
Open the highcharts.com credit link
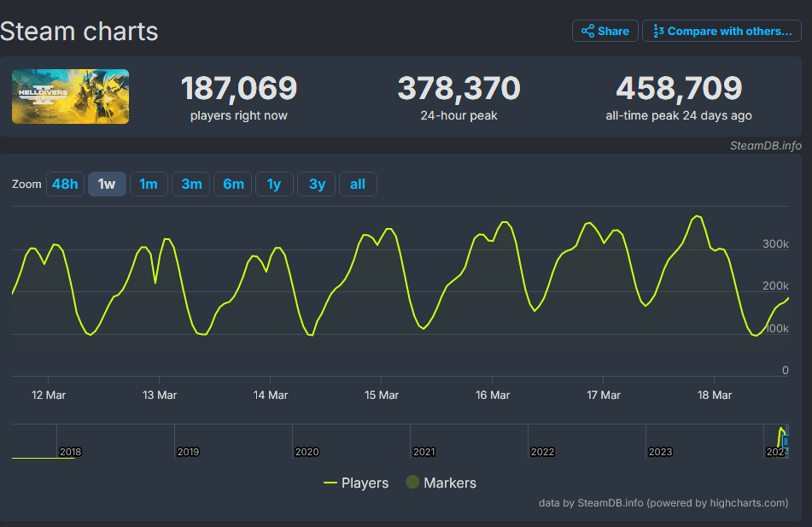point(748,502)
